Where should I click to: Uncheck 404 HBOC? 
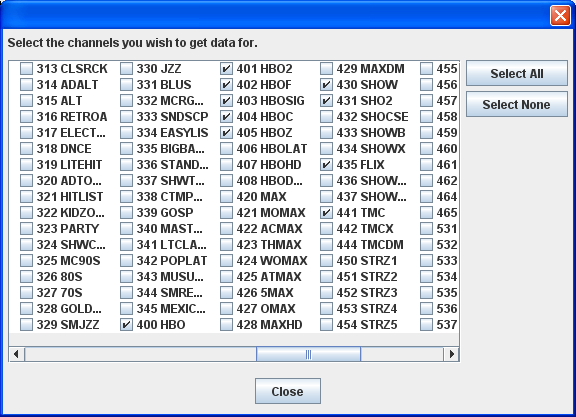pyautogui.click(x=226, y=117)
